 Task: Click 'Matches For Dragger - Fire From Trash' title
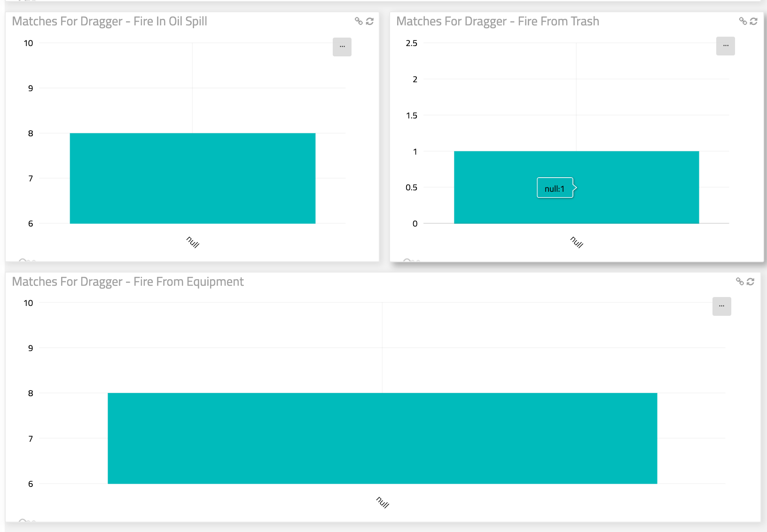pos(498,22)
